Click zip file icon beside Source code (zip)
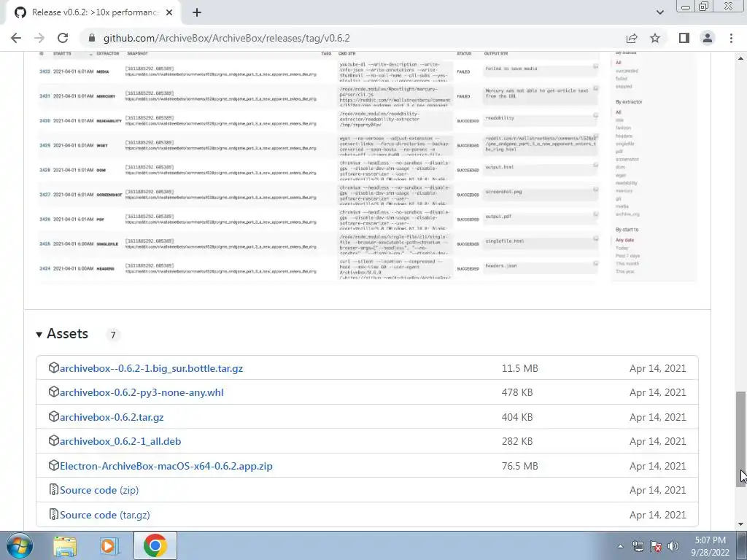747x560 pixels. tap(53, 489)
